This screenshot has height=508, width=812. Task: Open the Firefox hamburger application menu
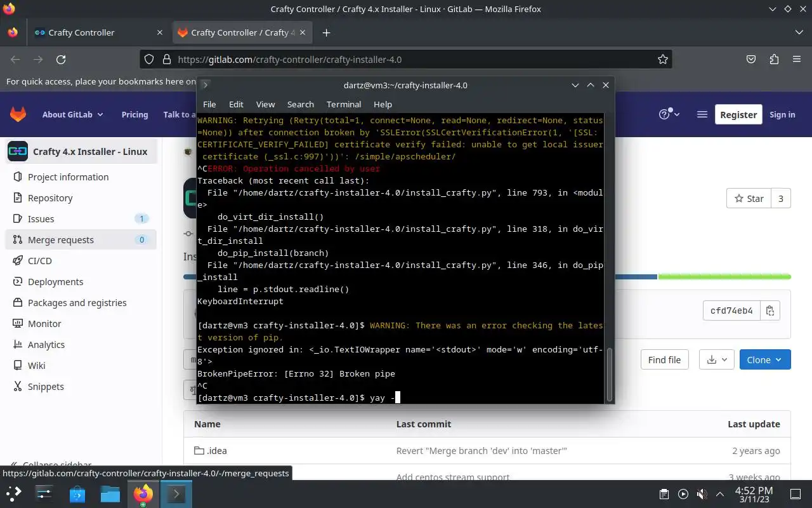point(797,59)
